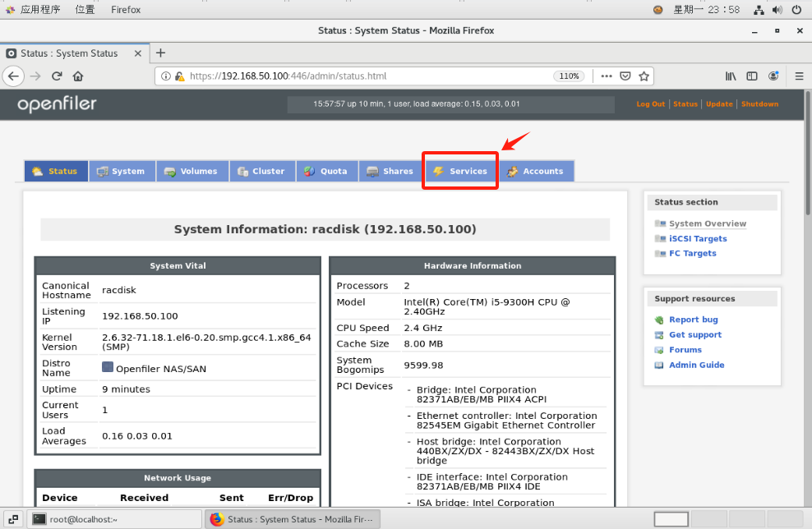Bookmark this page with the star

(644, 76)
